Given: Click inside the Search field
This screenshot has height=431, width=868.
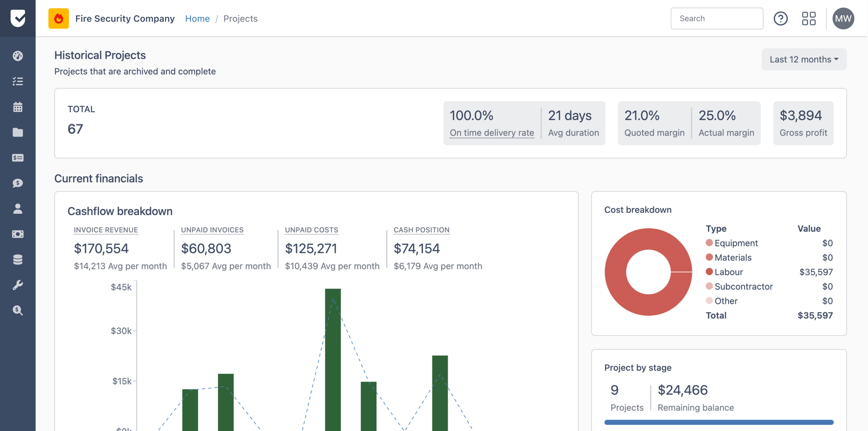Looking at the screenshot, I should (717, 18).
